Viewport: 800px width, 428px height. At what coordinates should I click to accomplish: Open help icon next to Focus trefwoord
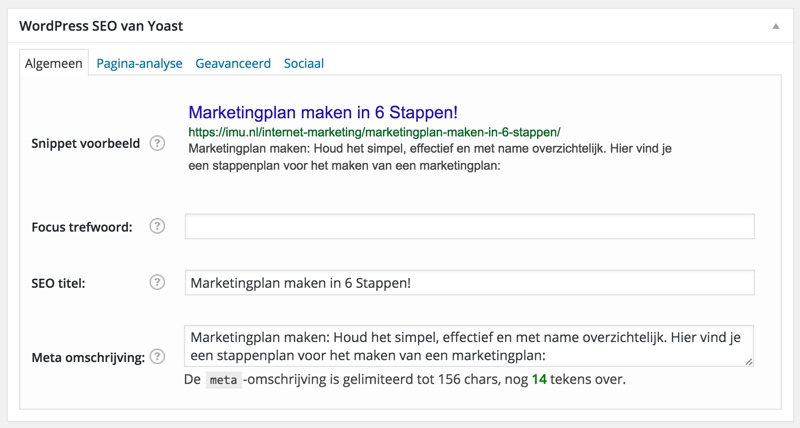(157, 226)
